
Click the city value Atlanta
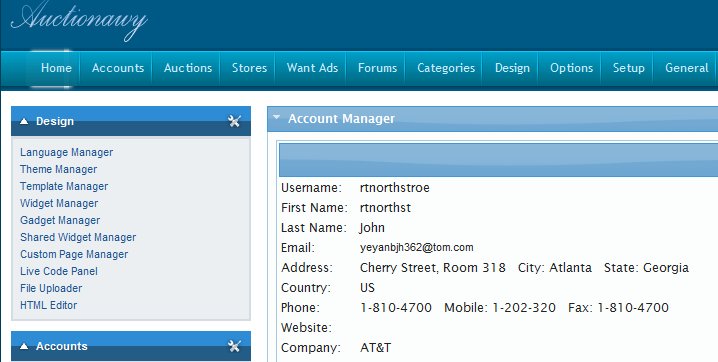click(x=571, y=268)
